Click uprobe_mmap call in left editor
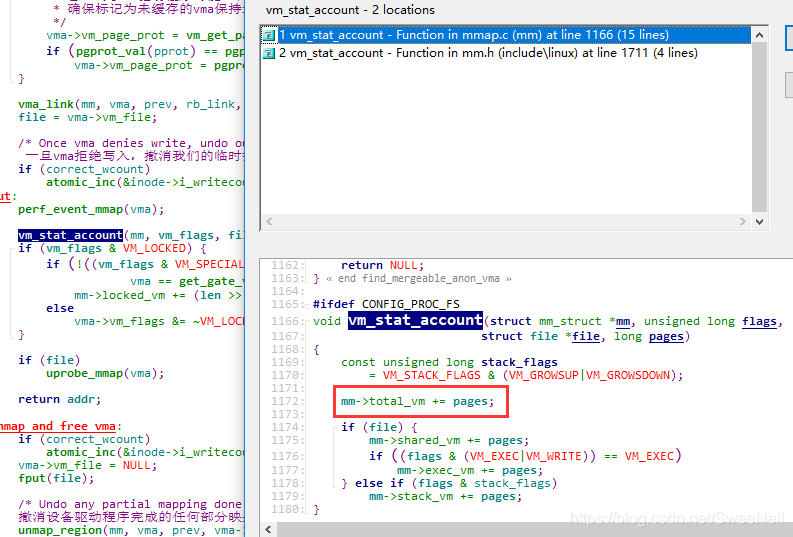The width and height of the screenshot is (793, 537). (x=84, y=373)
